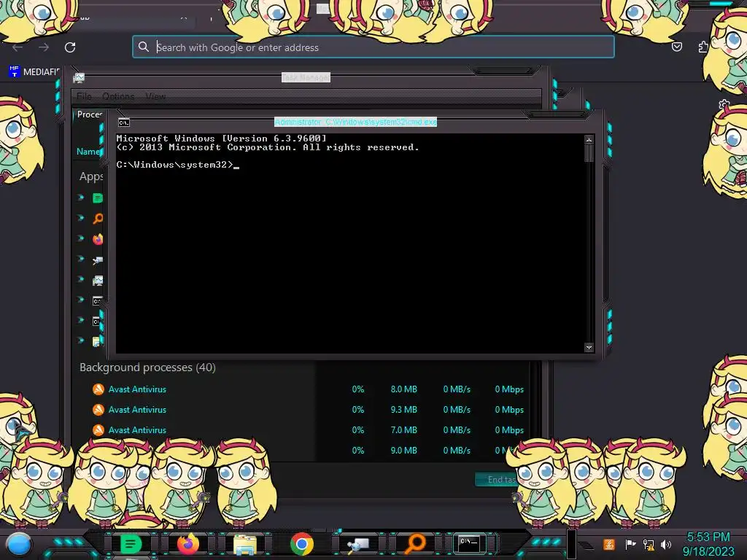Click the magnifier icon in the address bar
This screenshot has width=747, height=560.
[x=144, y=47]
